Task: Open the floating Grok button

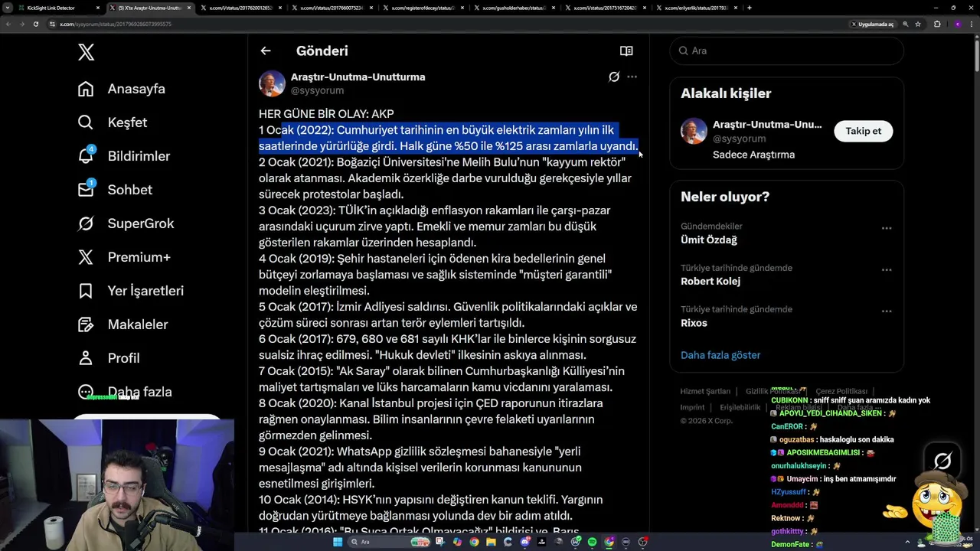Action: (942, 461)
